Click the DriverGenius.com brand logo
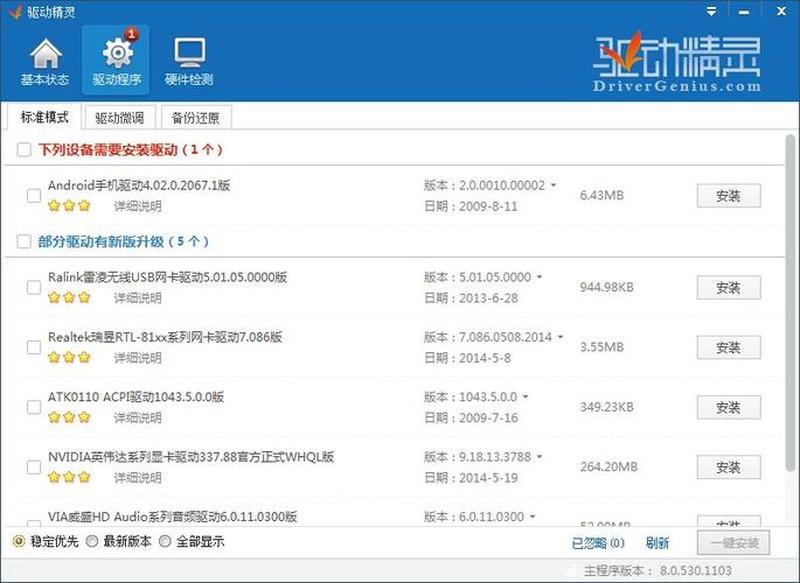Screen dimensions: 800x583 coord(677,62)
